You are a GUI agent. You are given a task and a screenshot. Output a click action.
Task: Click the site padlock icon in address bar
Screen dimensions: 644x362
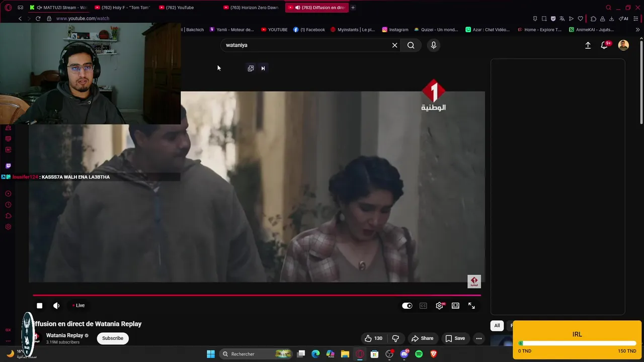[x=49, y=19]
